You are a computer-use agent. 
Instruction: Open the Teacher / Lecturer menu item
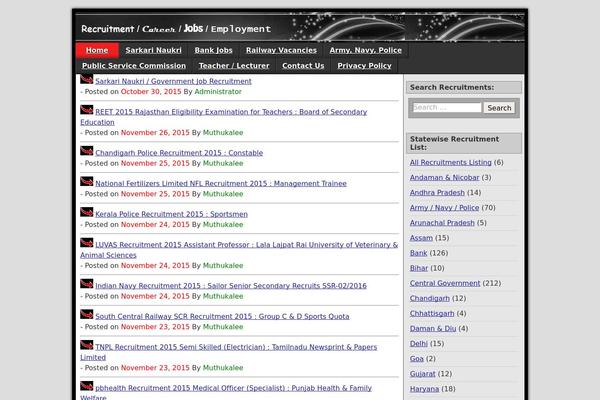234,65
